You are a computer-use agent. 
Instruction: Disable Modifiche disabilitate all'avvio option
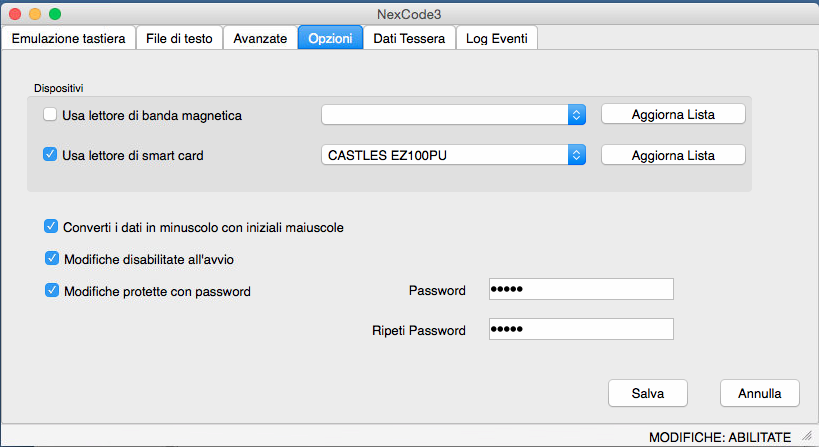click(x=51, y=259)
